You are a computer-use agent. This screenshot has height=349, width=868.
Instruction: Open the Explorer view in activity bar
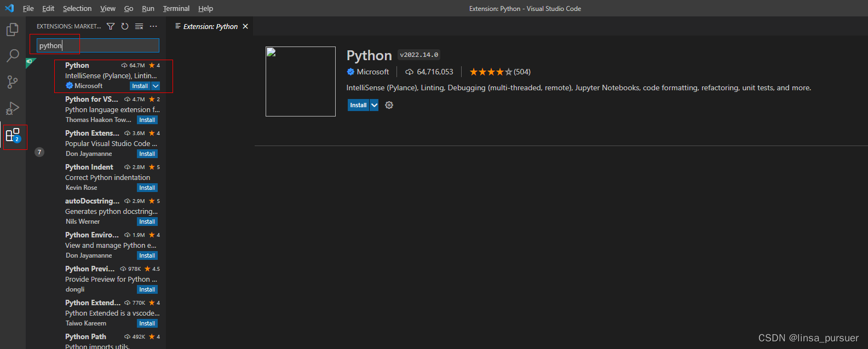[13, 30]
